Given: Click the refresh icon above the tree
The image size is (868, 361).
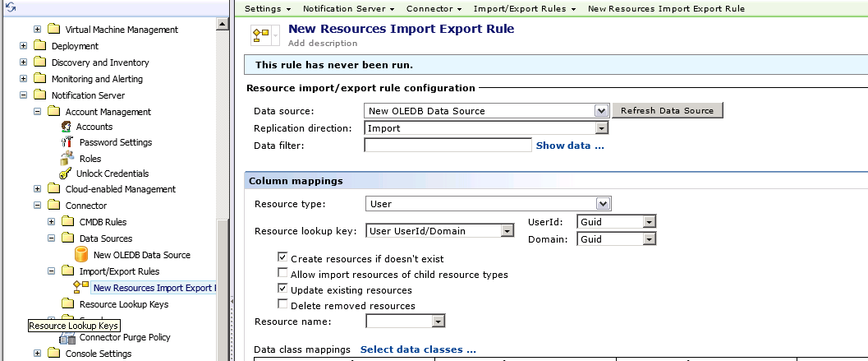Looking at the screenshot, I should pyautogui.click(x=11, y=7).
